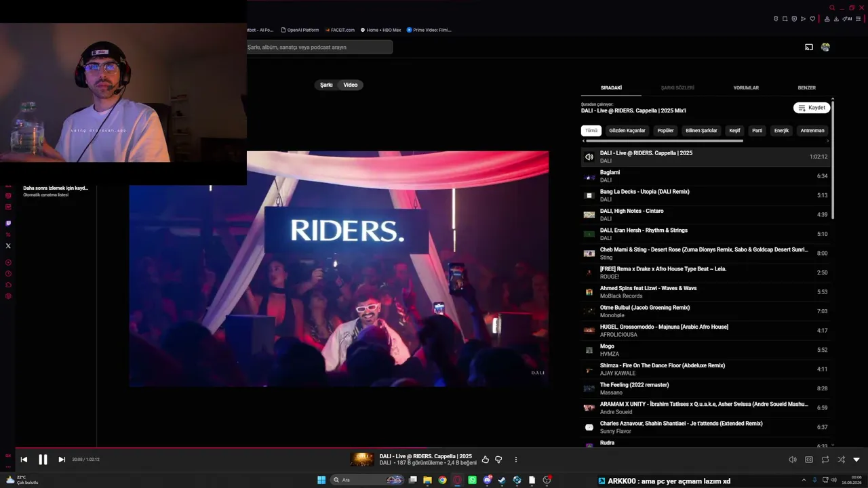Play Otme Bulbul (Jacob Groening Remix)
Image resolution: width=868 pixels, height=488 pixels.
coord(705,311)
